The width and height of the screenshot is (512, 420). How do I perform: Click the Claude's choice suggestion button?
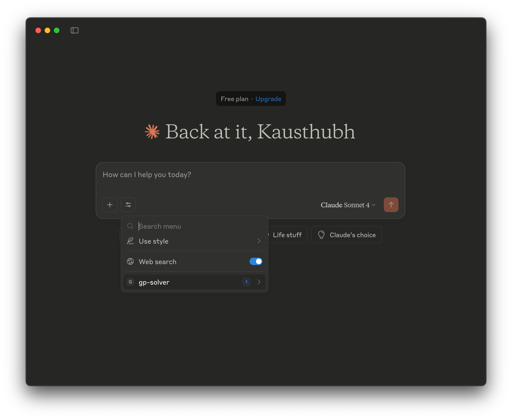pyautogui.click(x=346, y=235)
